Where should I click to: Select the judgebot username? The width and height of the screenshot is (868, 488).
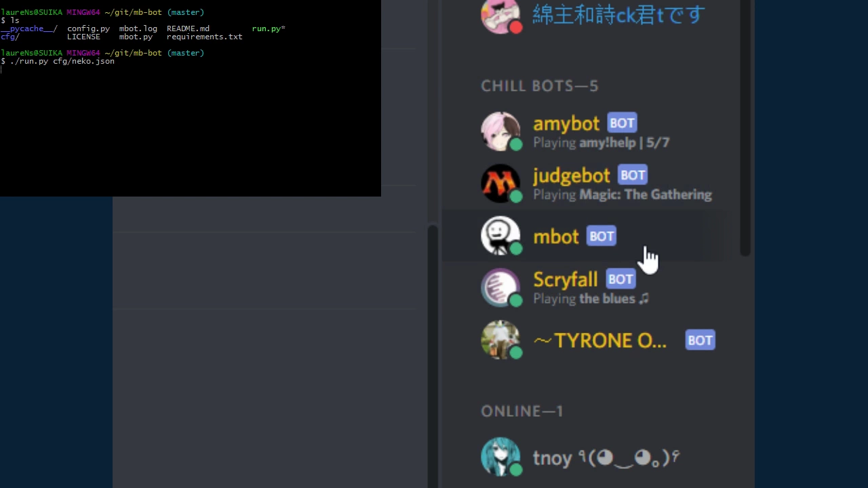pos(572,176)
